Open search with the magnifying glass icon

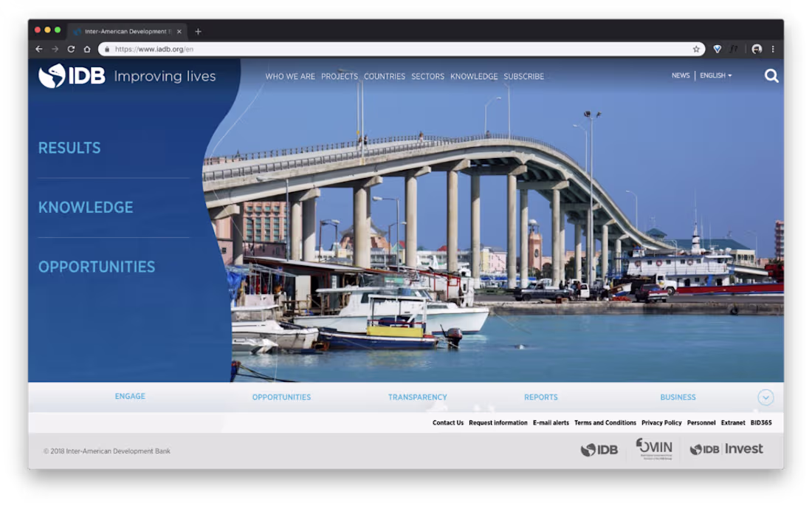click(x=771, y=75)
